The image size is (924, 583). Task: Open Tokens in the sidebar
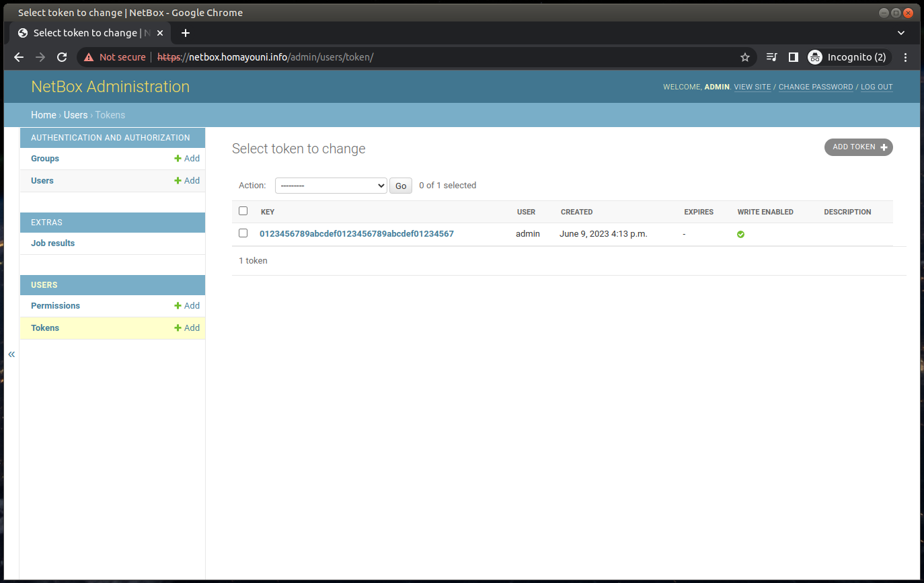click(x=45, y=328)
